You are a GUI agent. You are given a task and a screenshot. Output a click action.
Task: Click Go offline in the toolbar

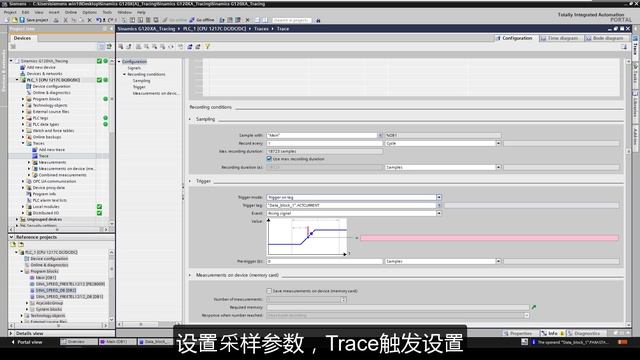pyautogui.click(x=202, y=20)
